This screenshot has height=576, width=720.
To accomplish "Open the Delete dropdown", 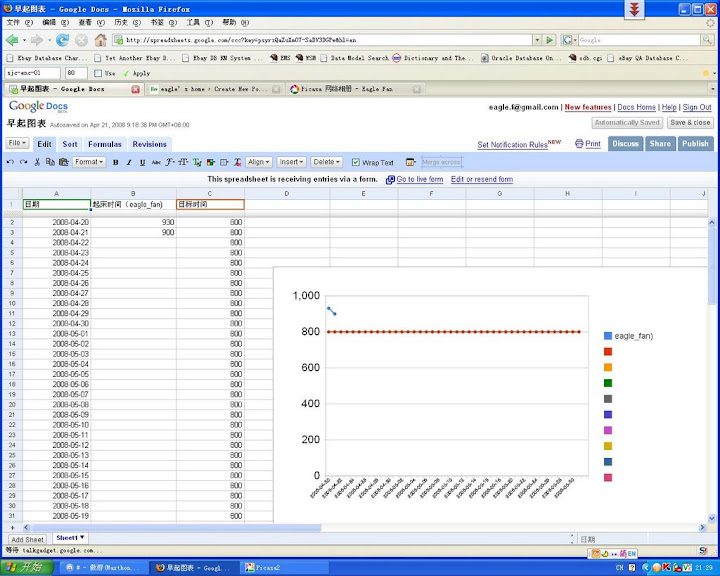I will click(326, 162).
